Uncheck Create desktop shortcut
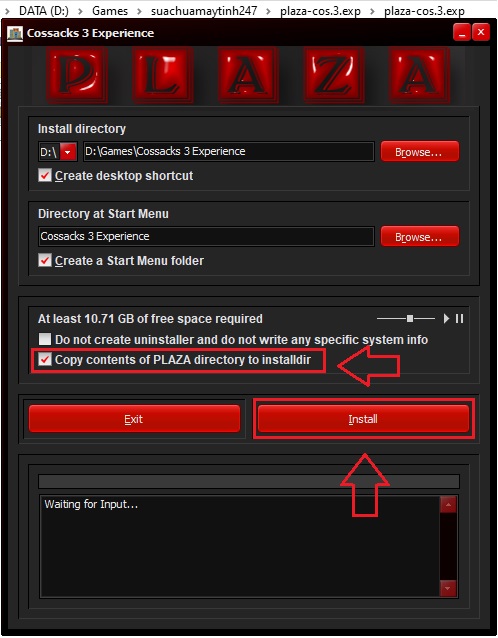Screen dimensions: 498x638 pyautogui.click(x=45, y=176)
